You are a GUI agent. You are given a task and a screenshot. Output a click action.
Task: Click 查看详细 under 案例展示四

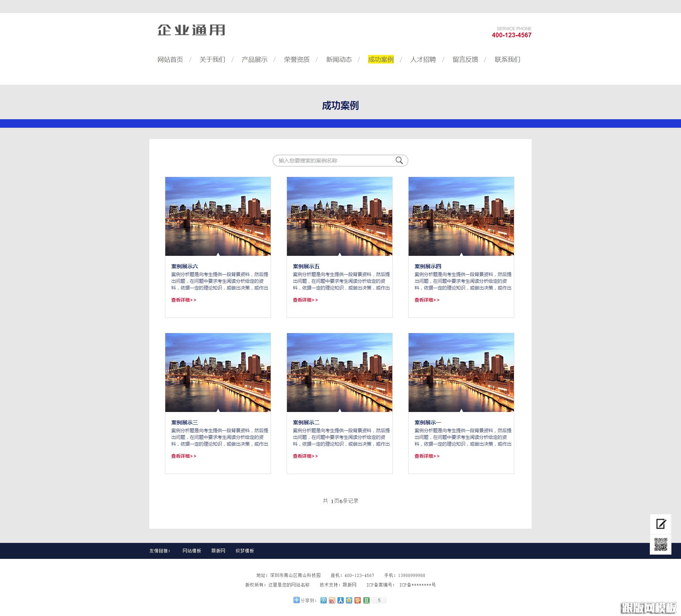pos(427,300)
